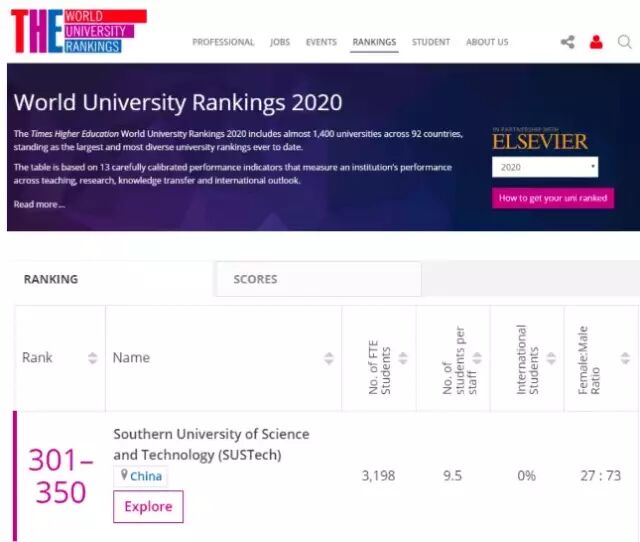Screen dimensions: 640x542
Task: Sort table by Name column arrows
Action: 329,358
